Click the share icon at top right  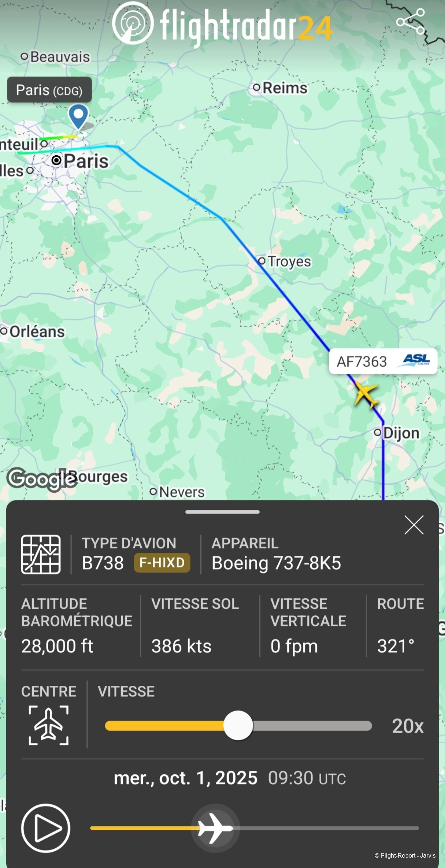[411, 21]
